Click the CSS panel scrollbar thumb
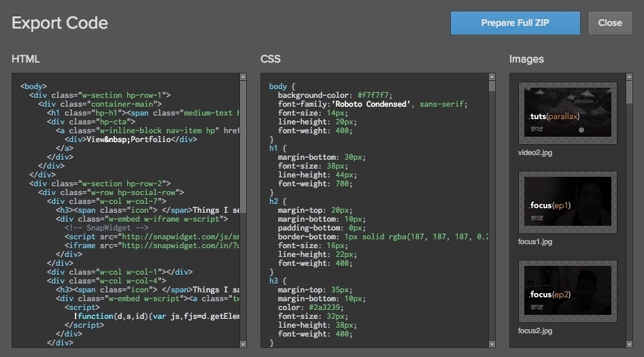The height and width of the screenshot is (357, 644). tap(492, 86)
